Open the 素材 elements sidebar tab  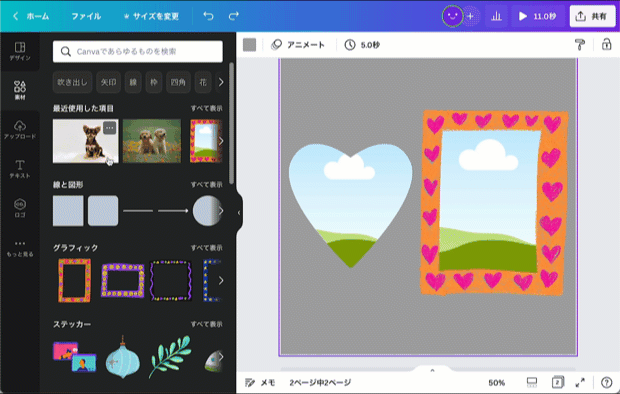coord(20,90)
